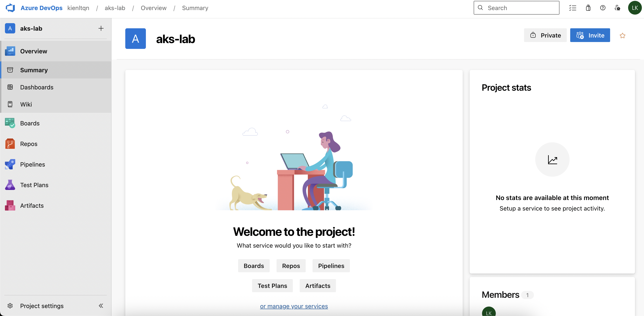The width and height of the screenshot is (644, 316).
Task: Click the Pipelines service button in welcome card
Action: pos(331,266)
